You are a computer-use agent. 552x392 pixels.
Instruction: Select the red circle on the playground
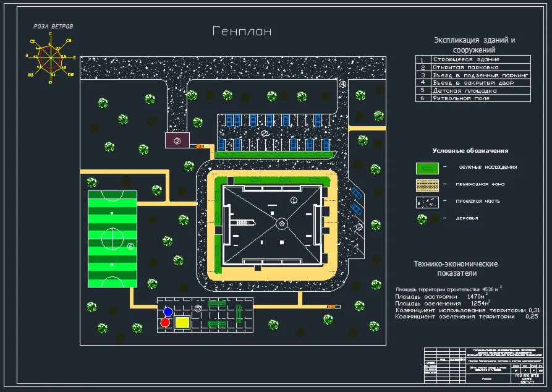pyautogui.click(x=165, y=322)
